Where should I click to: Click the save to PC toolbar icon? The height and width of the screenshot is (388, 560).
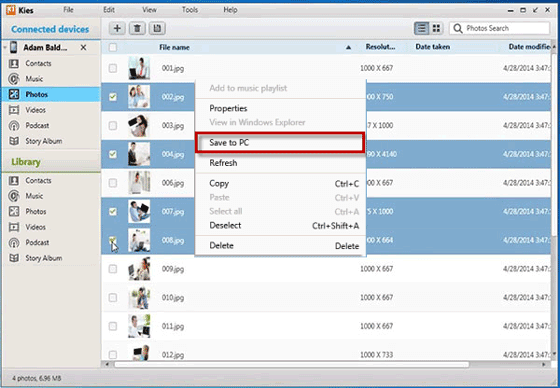click(157, 28)
